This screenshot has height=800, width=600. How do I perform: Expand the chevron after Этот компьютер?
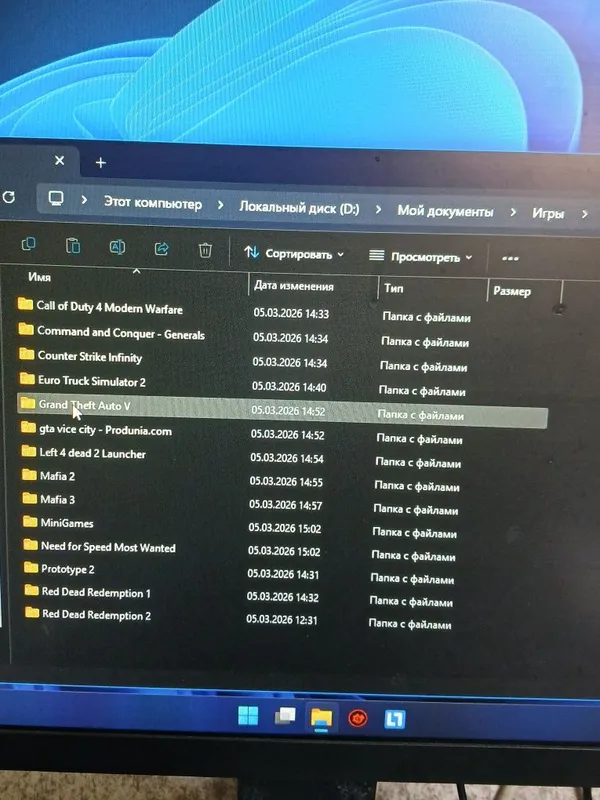220,205
